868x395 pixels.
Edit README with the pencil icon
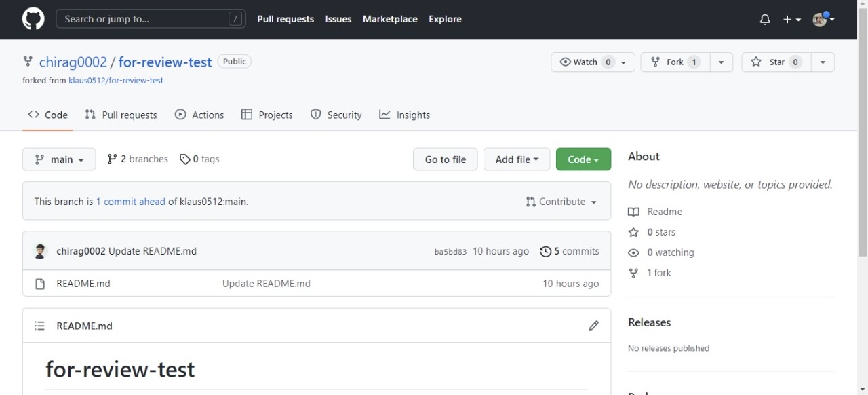594,326
